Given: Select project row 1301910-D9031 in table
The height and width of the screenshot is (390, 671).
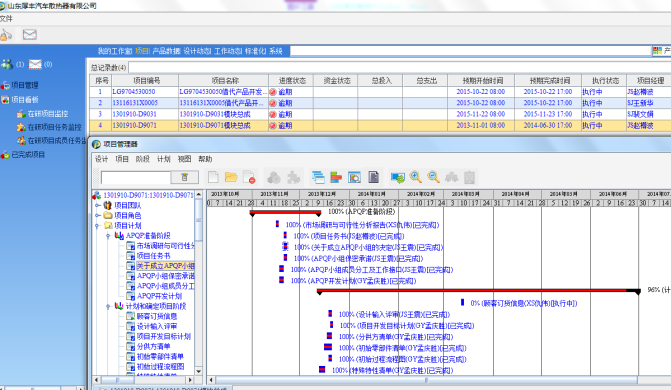Looking at the screenshot, I should coord(380,114).
